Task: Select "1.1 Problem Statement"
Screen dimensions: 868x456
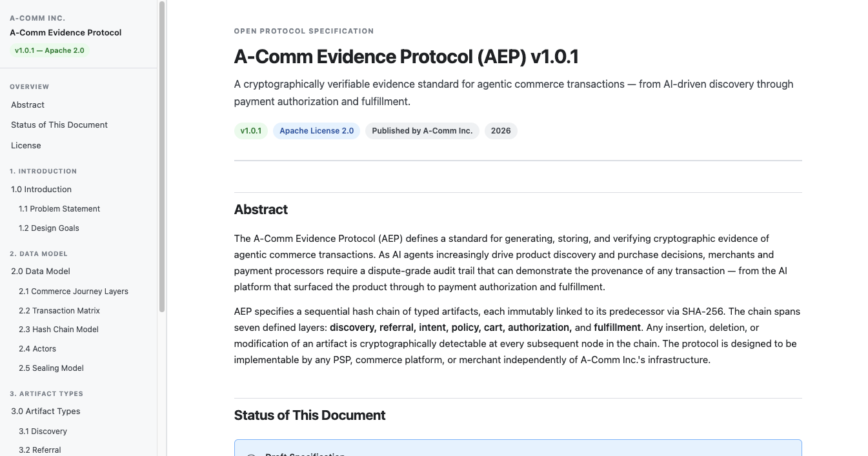Action: pyautogui.click(x=59, y=208)
